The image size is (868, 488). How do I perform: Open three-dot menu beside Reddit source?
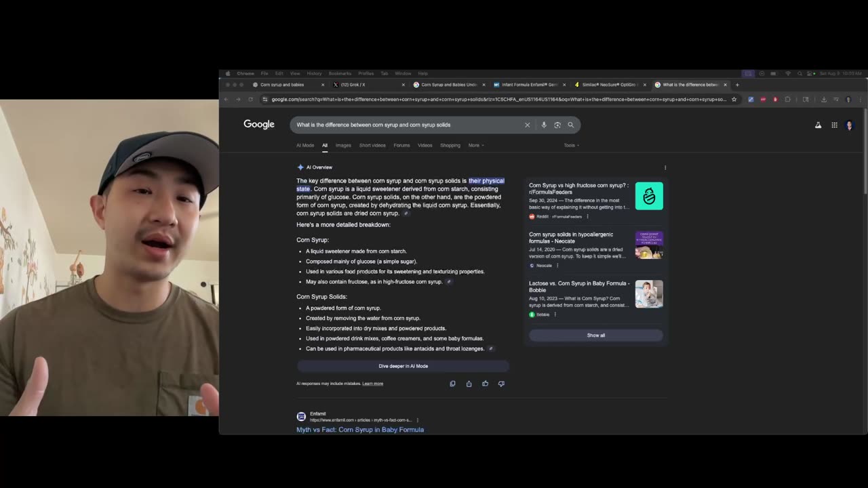(587, 217)
